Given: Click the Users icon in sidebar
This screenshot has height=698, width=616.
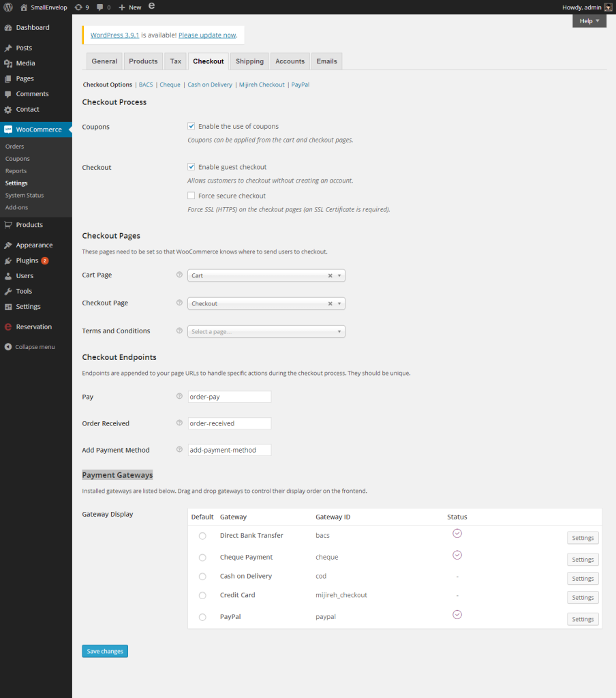Looking at the screenshot, I should (x=8, y=276).
